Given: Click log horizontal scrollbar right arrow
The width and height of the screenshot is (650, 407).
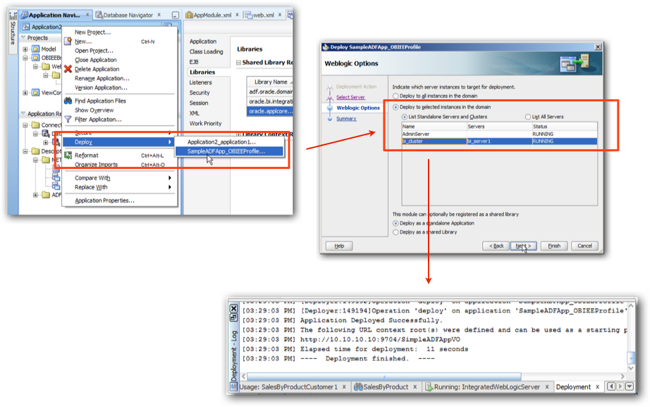Looking at the screenshot, I should 623,376.
